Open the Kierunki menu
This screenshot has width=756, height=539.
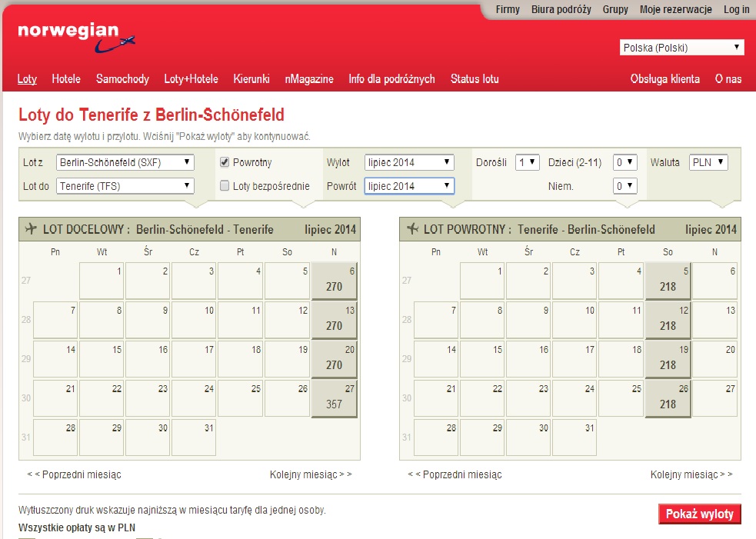pos(251,79)
